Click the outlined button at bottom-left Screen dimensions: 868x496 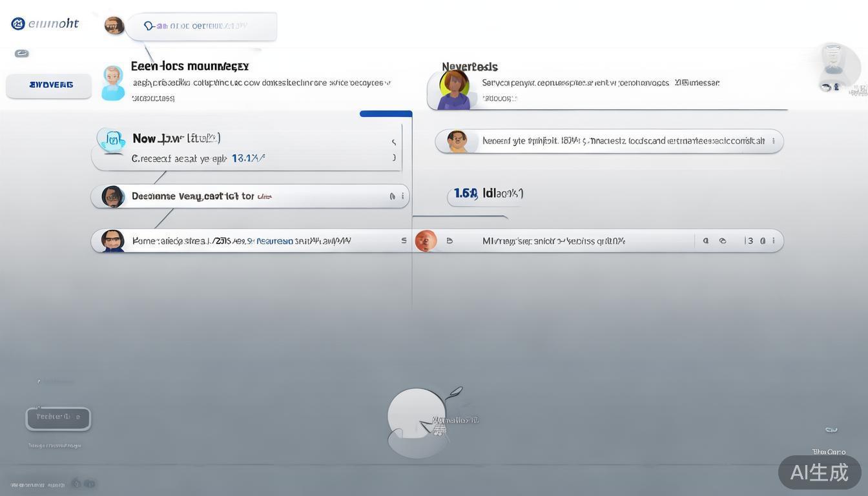click(58, 418)
